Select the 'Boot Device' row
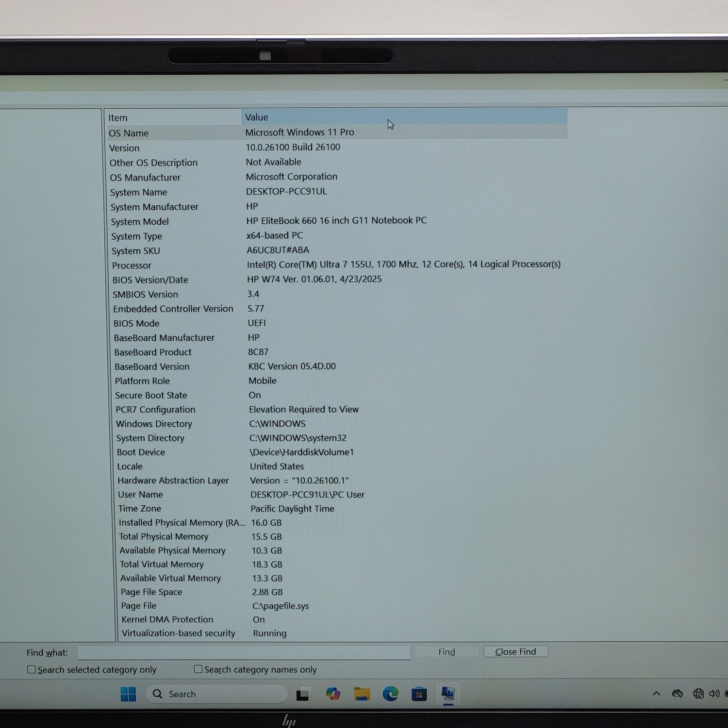Image resolution: width=728 pixels, height=728 pixels. 141,452
